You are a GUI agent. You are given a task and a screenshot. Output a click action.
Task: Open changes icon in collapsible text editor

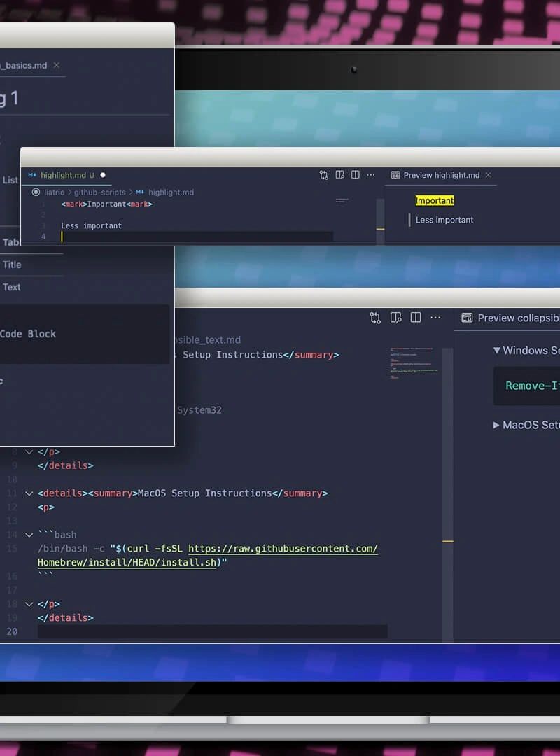click(375, 318)
